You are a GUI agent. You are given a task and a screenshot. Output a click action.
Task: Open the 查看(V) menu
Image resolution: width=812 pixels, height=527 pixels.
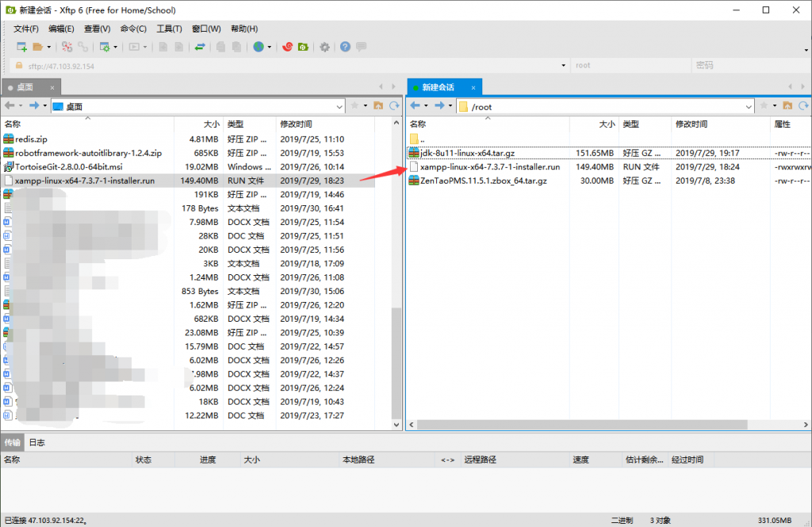tap(98, 29)
